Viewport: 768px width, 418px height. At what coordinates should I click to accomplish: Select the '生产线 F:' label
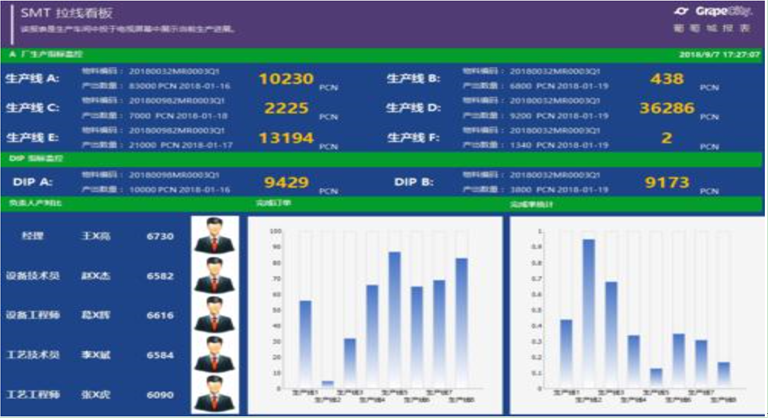tap(413, 138)
